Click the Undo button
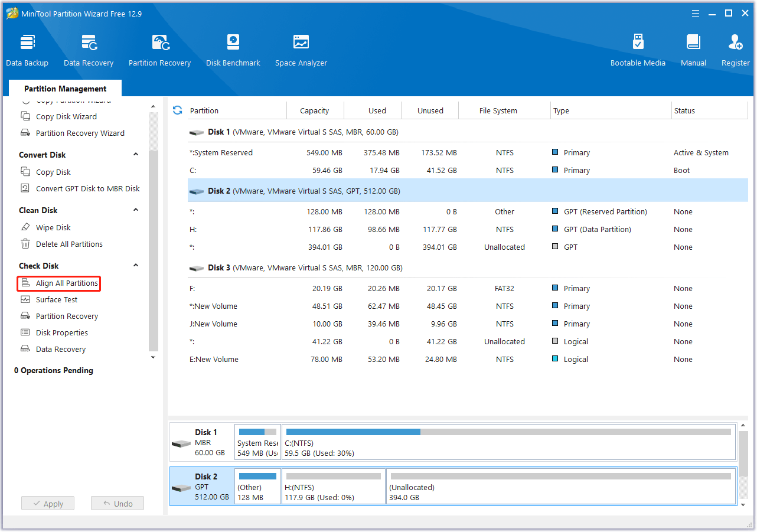 click(118, 504)
